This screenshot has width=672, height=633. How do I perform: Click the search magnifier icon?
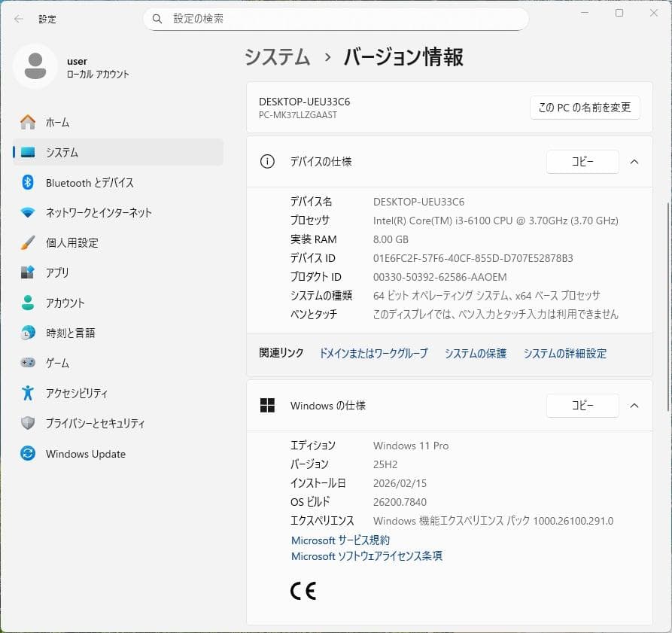(x=157, y=19)
